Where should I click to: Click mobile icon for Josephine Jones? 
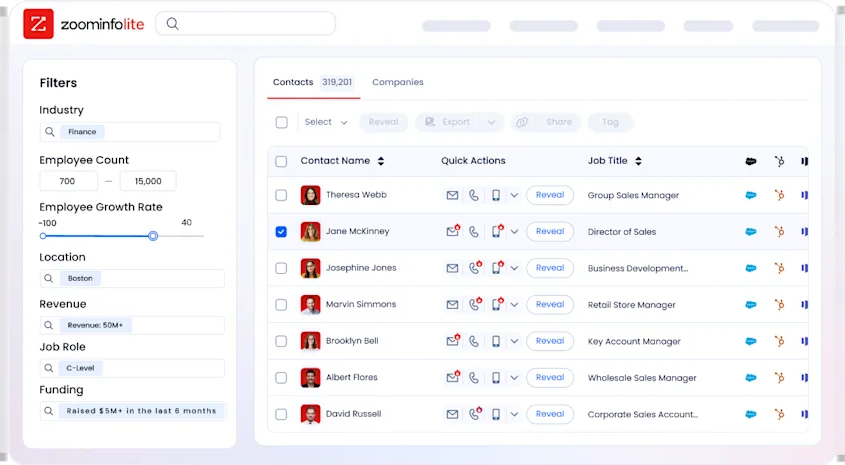pos(497,268)
